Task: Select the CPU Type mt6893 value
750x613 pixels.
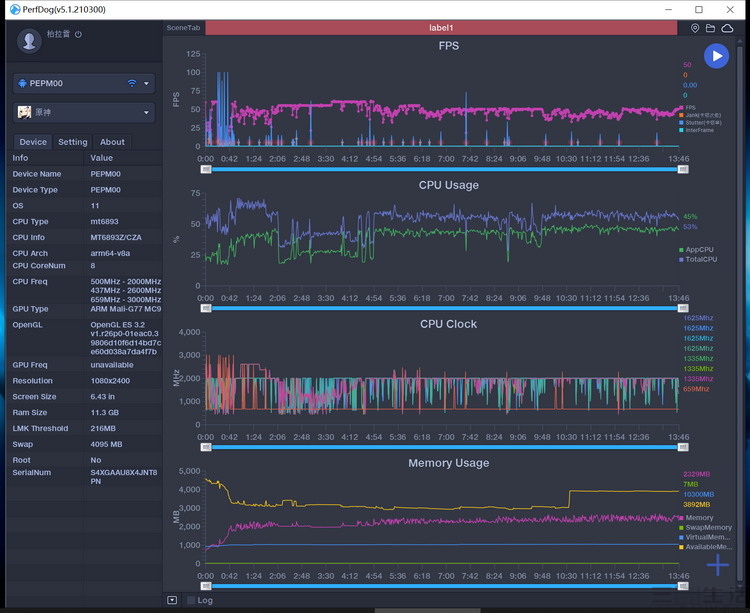Action: click(x=104, y=221)
